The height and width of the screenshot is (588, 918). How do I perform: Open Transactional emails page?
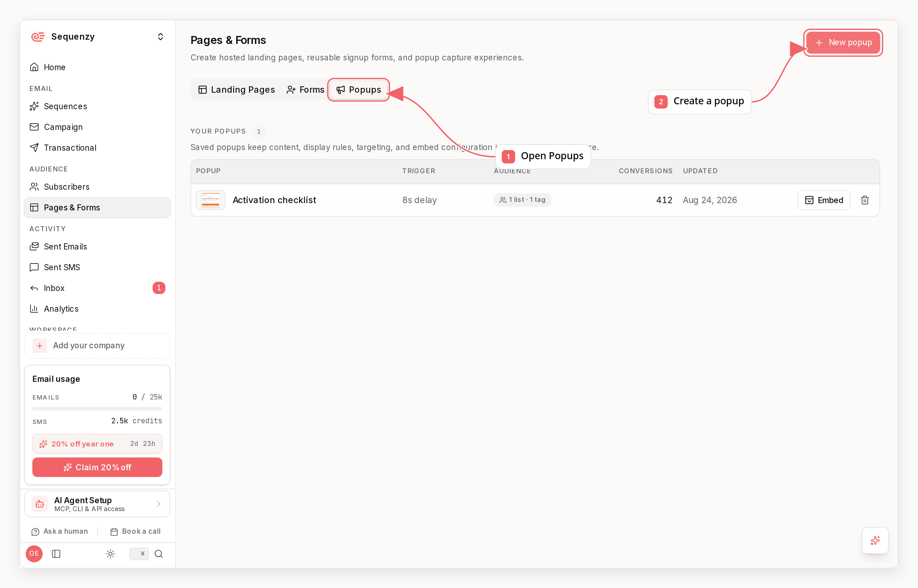(x=97, y=148)
